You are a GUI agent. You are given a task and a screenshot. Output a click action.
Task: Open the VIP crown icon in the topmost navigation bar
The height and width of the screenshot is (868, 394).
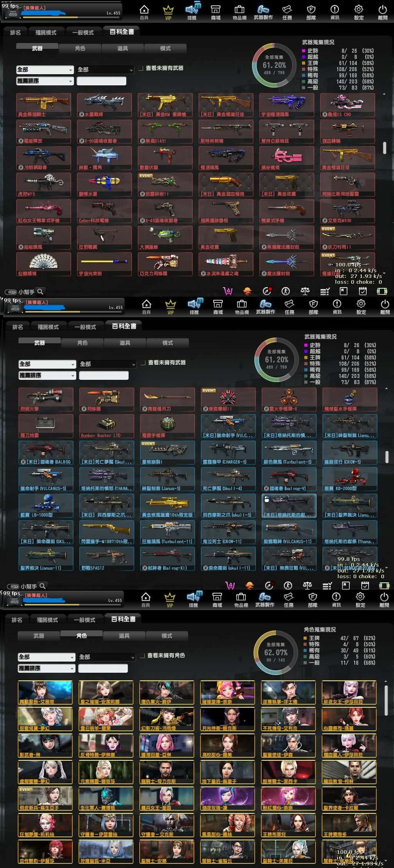click(x=168, y=12)
